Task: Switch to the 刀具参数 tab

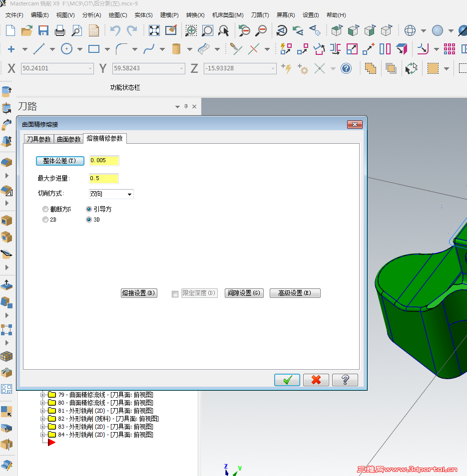Action: [x=39, y=139]
